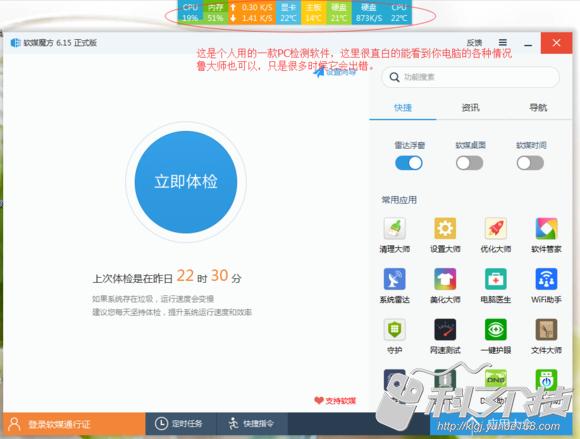Switch to the 快捷 tab
Viewport: 580px width, 439px height.
[403, 108]
